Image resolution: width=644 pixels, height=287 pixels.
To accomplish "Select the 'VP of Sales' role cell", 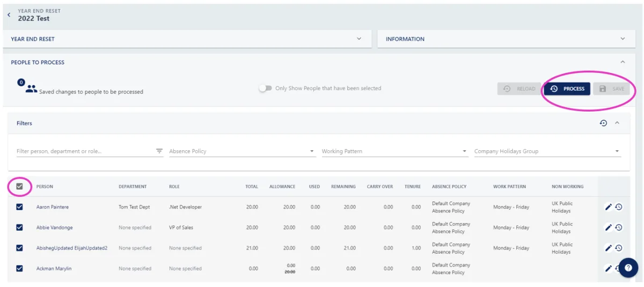I will point(181,227).
